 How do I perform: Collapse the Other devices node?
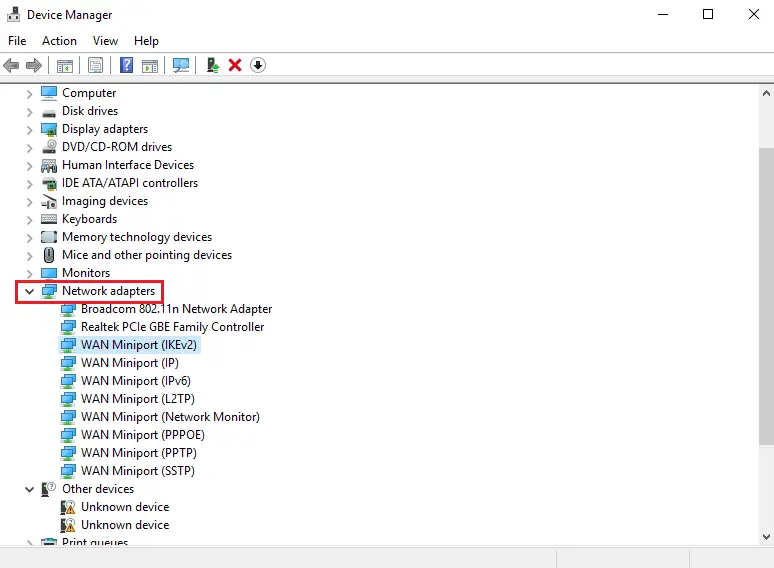click(30, 489)
